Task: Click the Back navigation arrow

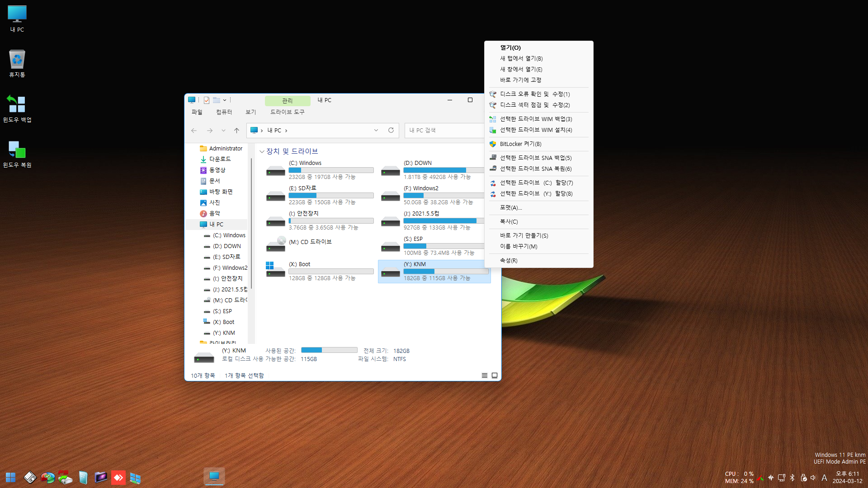Action: (194, 130)
